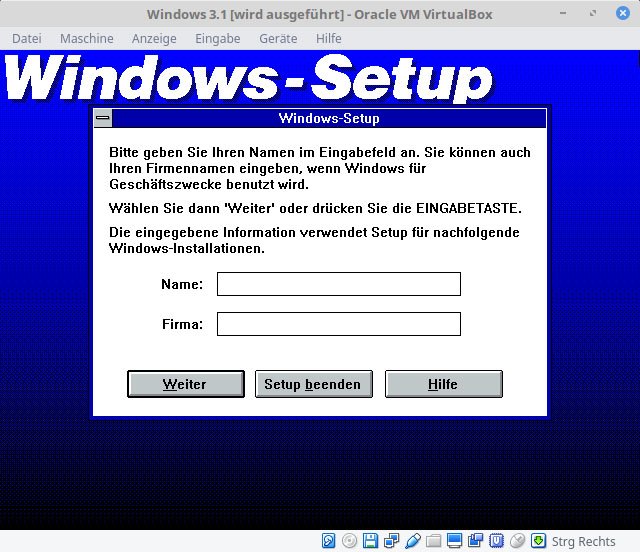640x552 pixels.
Task: Minimize the VirtualBox window
Action: (x=563, y=13)
